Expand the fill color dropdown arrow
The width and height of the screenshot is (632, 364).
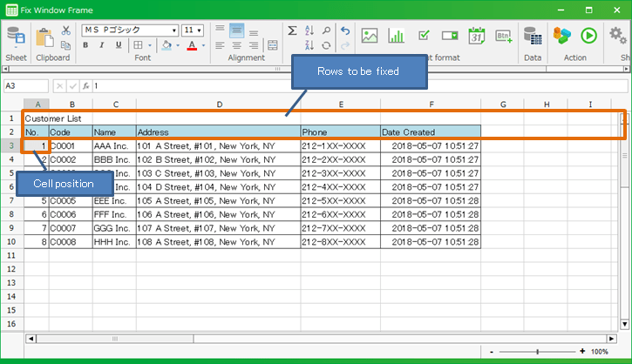pos(179,45)
